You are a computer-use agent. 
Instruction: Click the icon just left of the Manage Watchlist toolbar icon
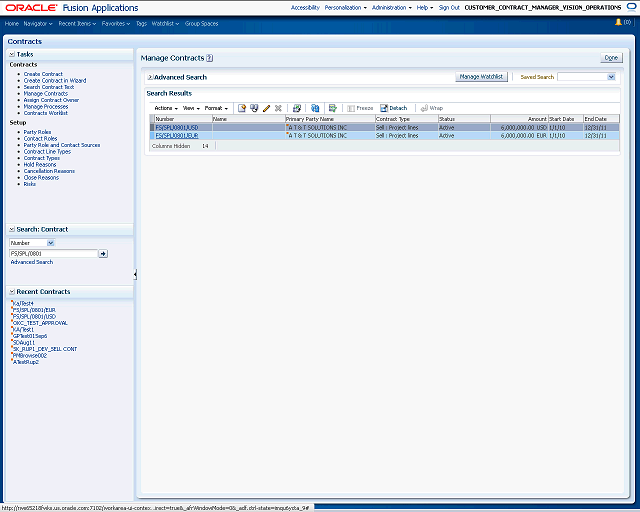297,108
